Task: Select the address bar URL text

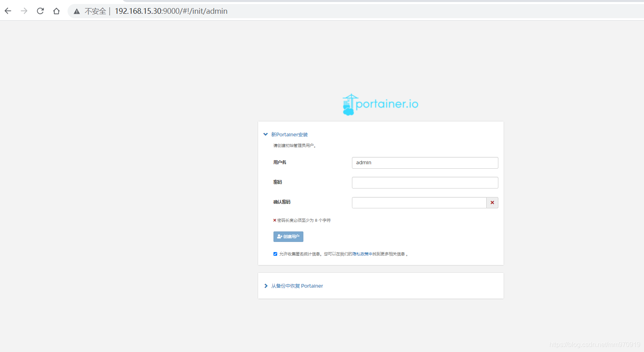Action: pos(171,11)
